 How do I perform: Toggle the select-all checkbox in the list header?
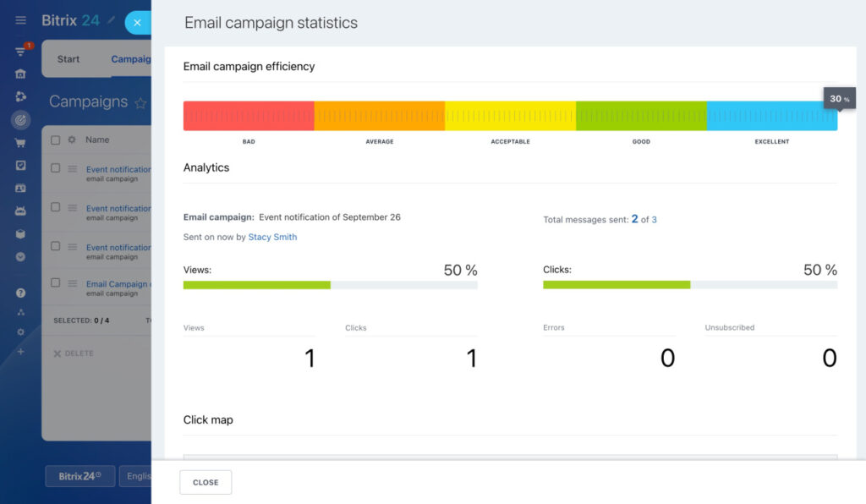pos(56,140)
